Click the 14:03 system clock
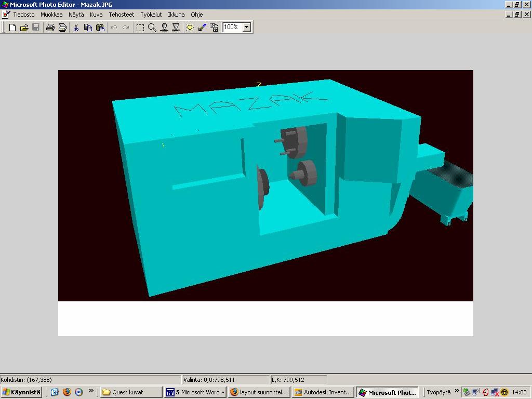The image size is (532, 399). 519,392
